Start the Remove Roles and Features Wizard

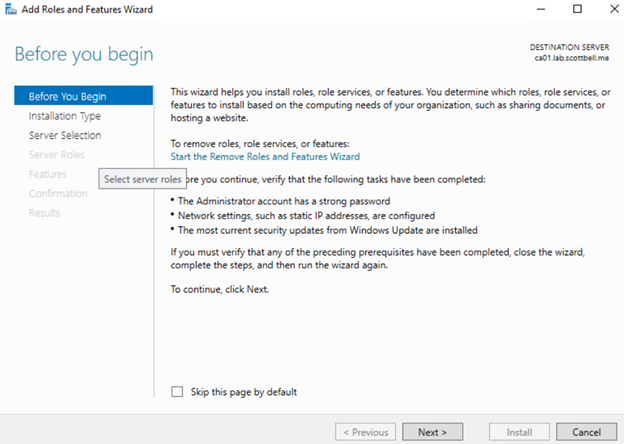point(265,157)
